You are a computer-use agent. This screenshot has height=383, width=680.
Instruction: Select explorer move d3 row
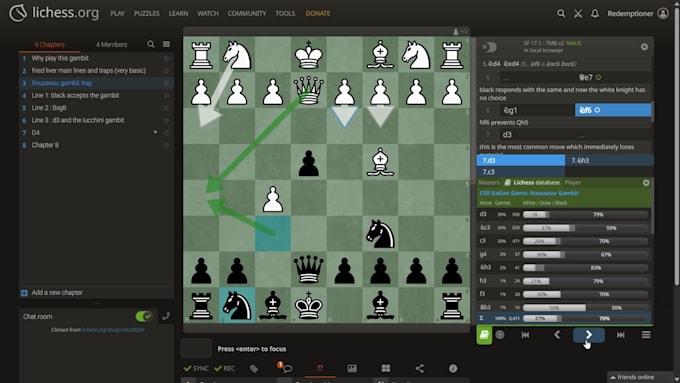(564, 215)
